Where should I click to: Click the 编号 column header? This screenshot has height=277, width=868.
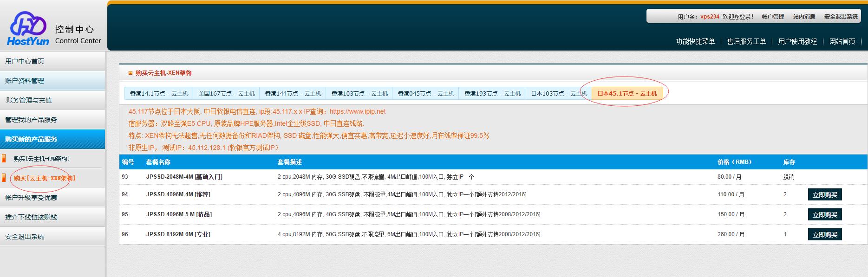128,162
